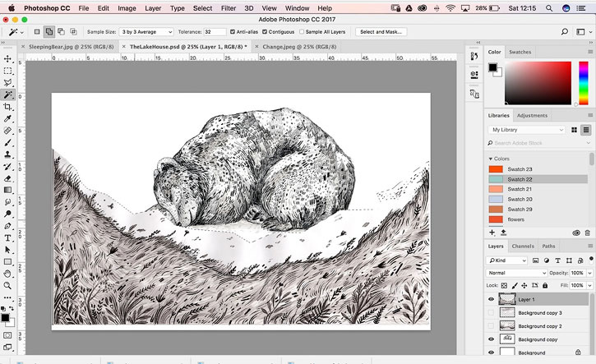Select the Pen tool

tap(7, 226)
